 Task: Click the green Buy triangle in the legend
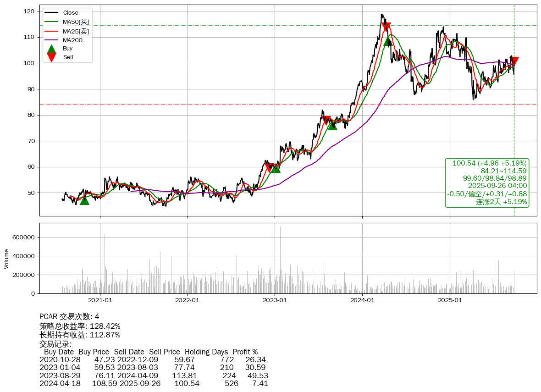[52, 49]
